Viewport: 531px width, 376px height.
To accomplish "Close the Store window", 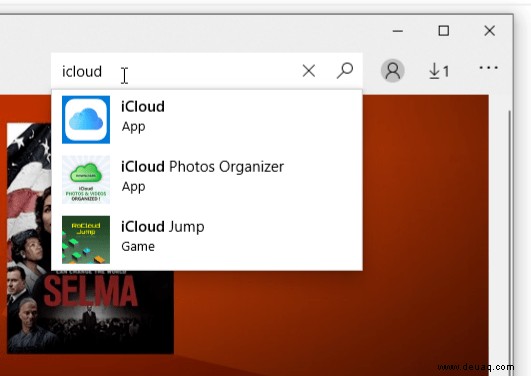I will (x=489, y=31).
